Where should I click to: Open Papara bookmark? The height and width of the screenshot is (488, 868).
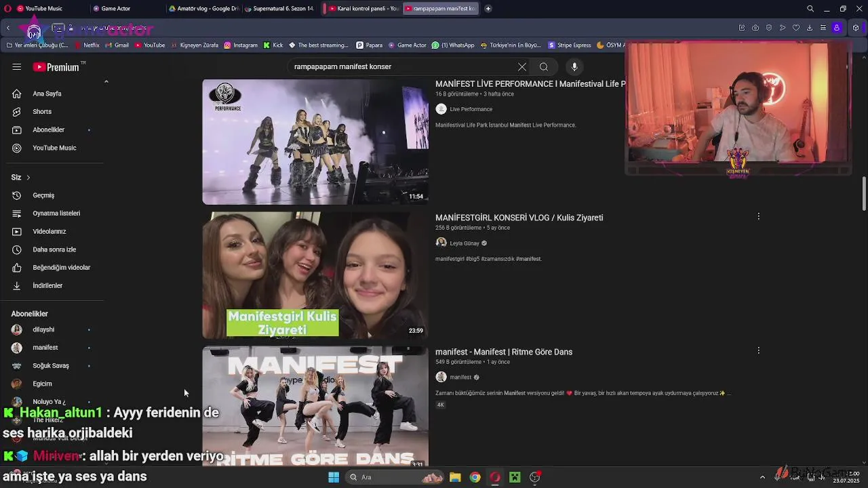click(369, 45)
